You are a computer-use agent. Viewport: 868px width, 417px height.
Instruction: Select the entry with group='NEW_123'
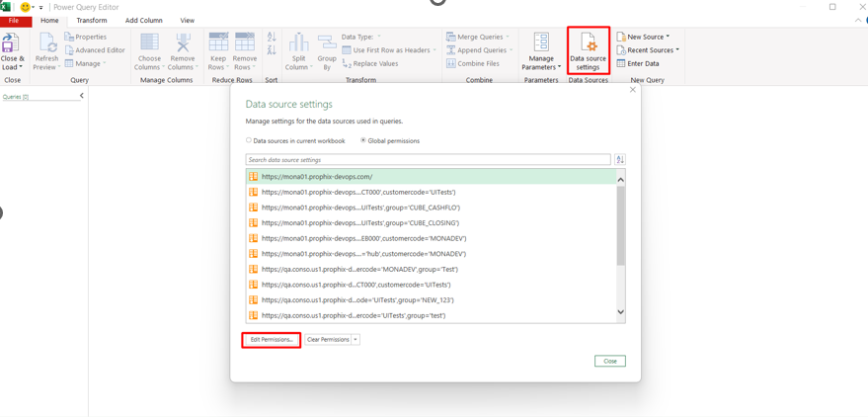pos(431,300)
